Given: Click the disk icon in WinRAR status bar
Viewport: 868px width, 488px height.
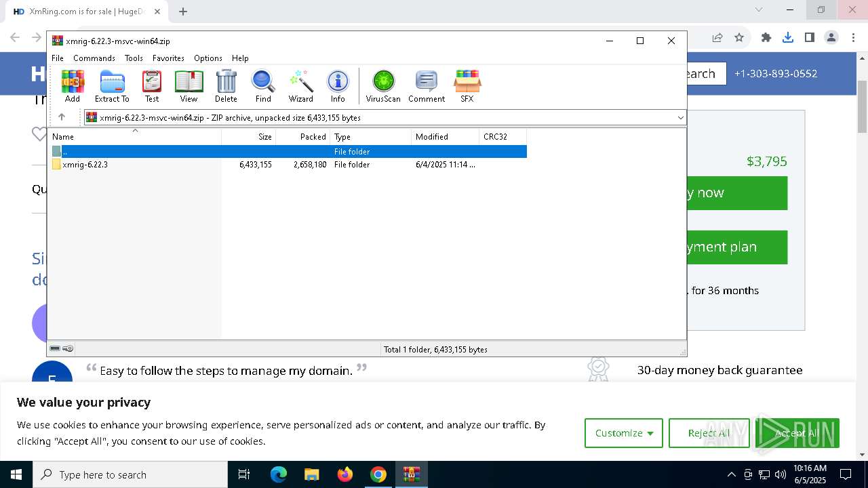Looking at the screenshot, I should 55,348.
